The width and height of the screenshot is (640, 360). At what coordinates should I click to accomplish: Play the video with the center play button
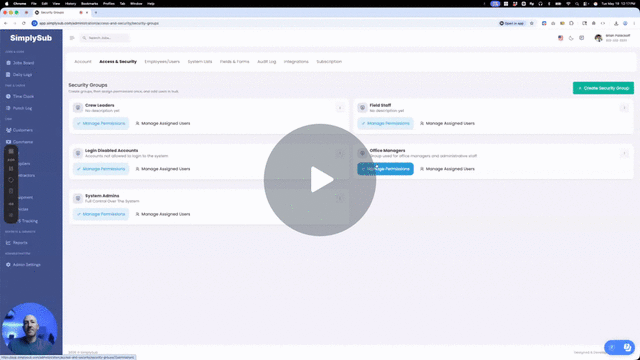320,180
